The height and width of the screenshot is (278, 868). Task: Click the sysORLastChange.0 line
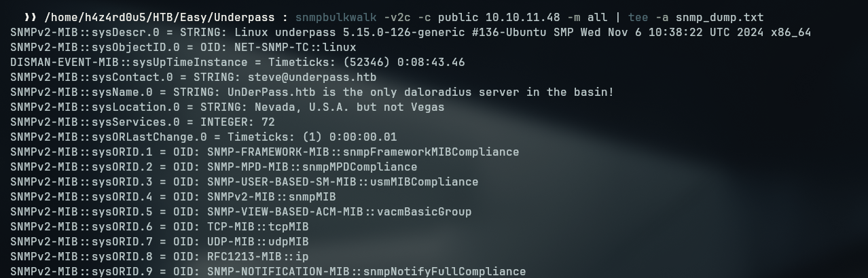tap(204, 137)
